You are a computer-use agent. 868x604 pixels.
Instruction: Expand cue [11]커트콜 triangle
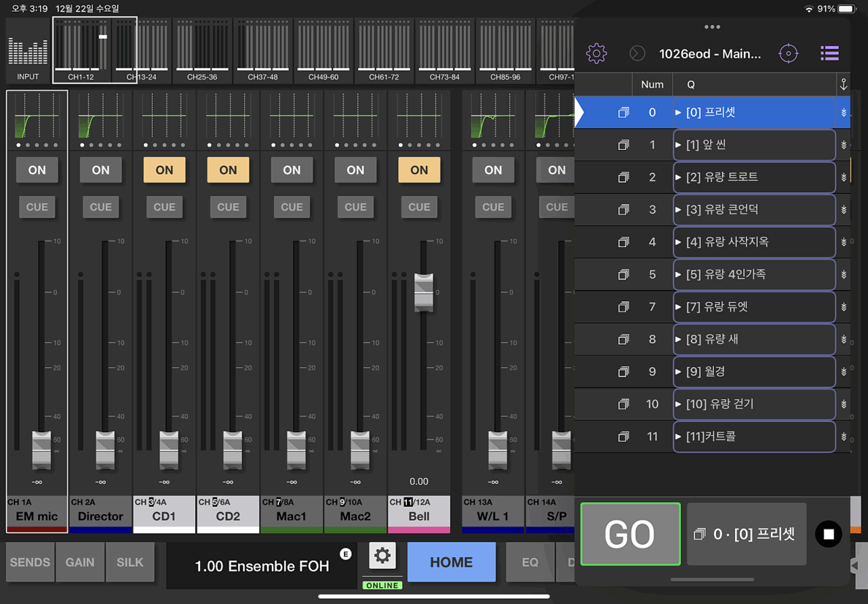coord(678,437)
